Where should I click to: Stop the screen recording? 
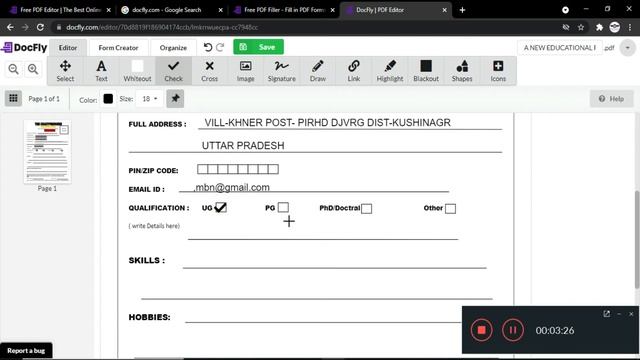click(x=482, y=330)
